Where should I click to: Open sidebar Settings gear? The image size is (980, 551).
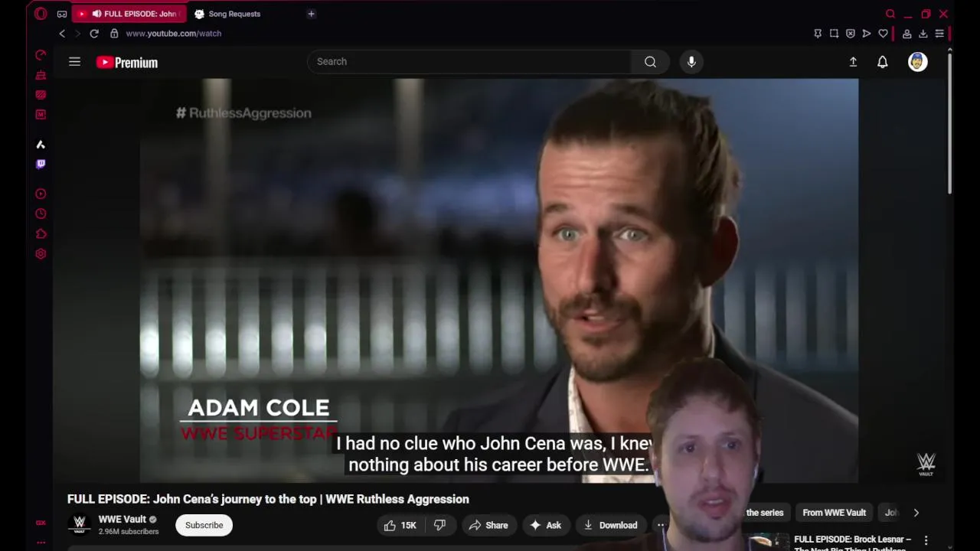[41, 254]
